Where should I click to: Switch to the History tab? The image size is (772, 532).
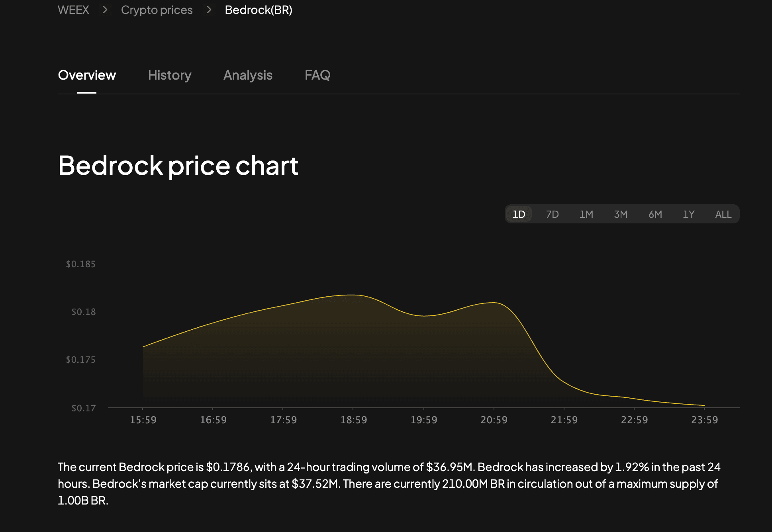coord(170,75)
